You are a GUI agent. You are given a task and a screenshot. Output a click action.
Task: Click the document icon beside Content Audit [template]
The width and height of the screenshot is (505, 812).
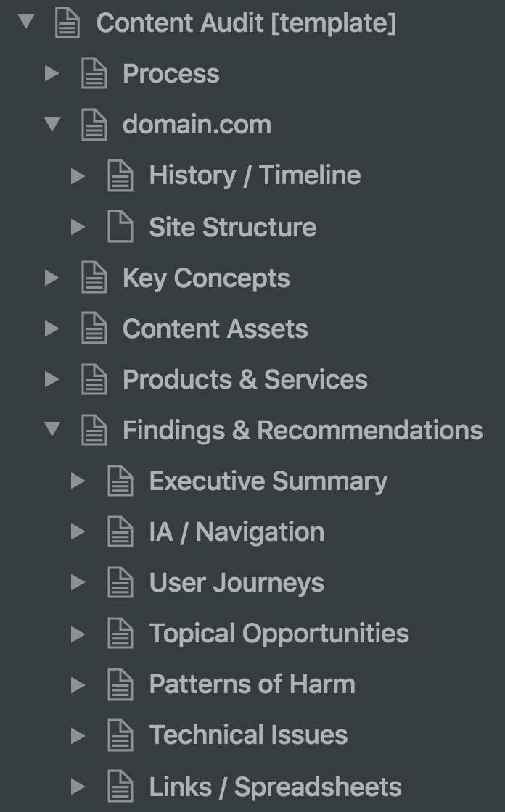pos(67,22)
